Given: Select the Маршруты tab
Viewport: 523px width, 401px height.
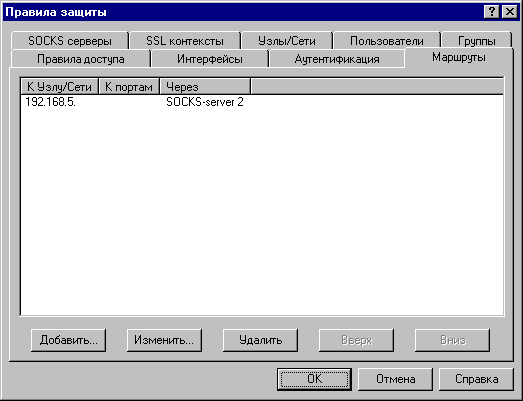Looking at the screenshot, I should (x=459, y=57).
